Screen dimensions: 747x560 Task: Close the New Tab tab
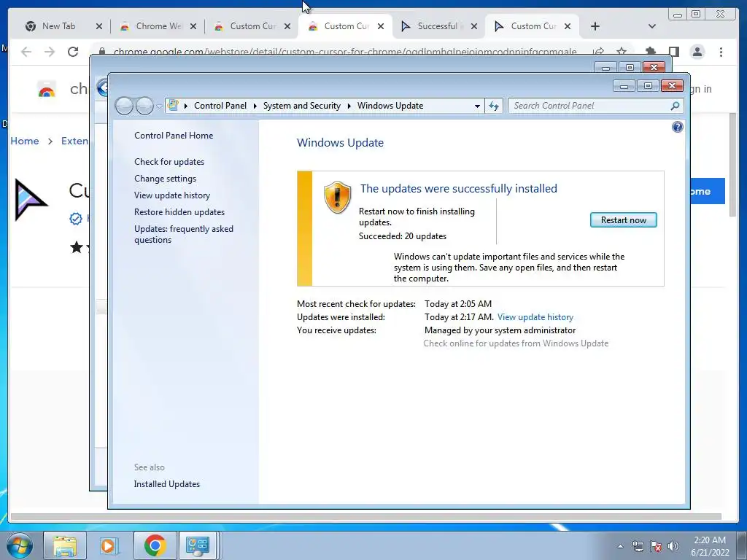coord(99,26)
